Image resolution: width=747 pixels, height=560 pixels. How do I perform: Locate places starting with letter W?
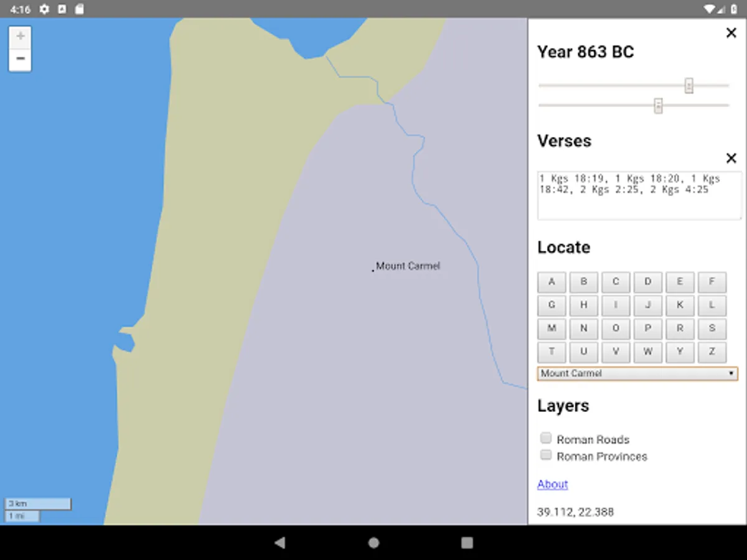click(x=648, y=352)
